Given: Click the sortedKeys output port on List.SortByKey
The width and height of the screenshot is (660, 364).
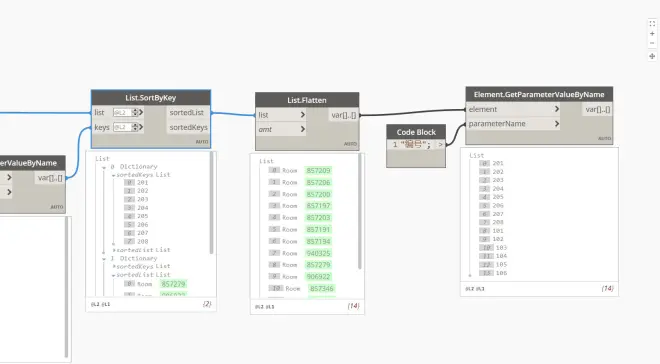Looking at the screenshot, I should [x=188, y=127].
